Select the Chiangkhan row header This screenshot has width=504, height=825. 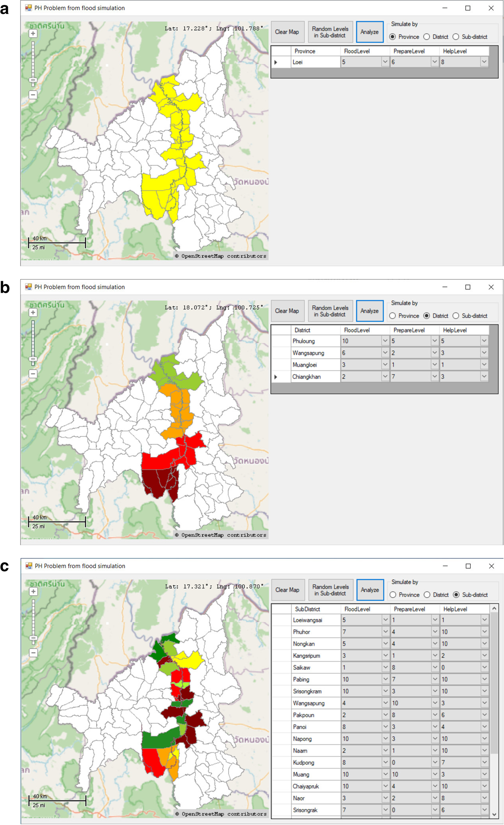pyautogui.click(x=281, y=377)
